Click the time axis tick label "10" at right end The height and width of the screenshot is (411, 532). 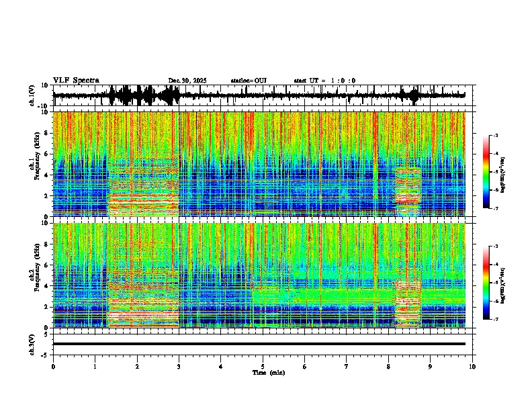click(x=472, y=367)
